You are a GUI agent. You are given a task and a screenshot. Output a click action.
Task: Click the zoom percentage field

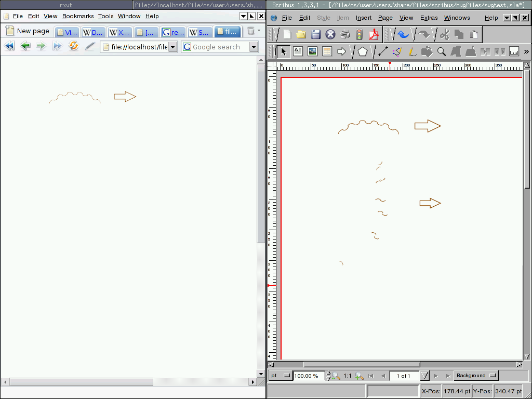point(309,376)
